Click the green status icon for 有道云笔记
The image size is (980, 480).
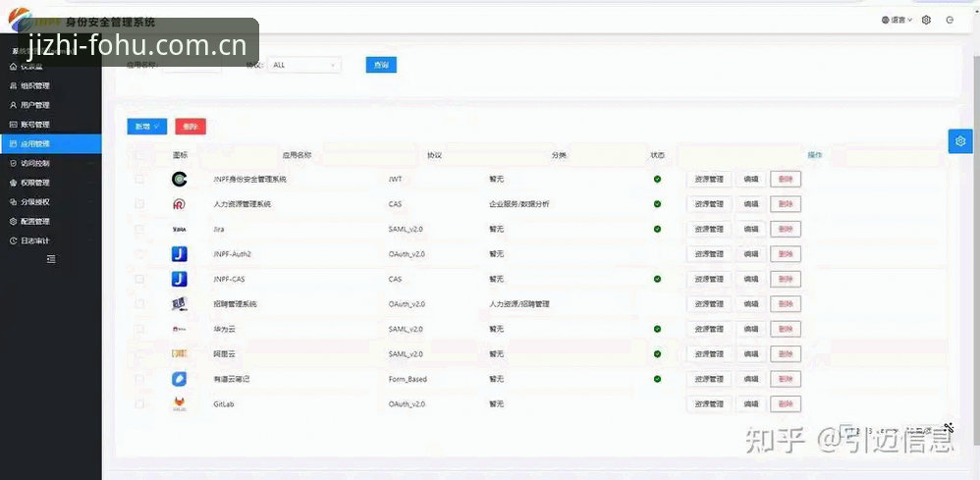click(658, 379)
